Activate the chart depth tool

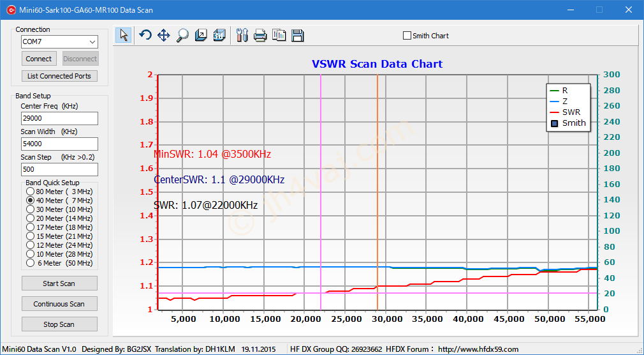(x=201, y=35)
